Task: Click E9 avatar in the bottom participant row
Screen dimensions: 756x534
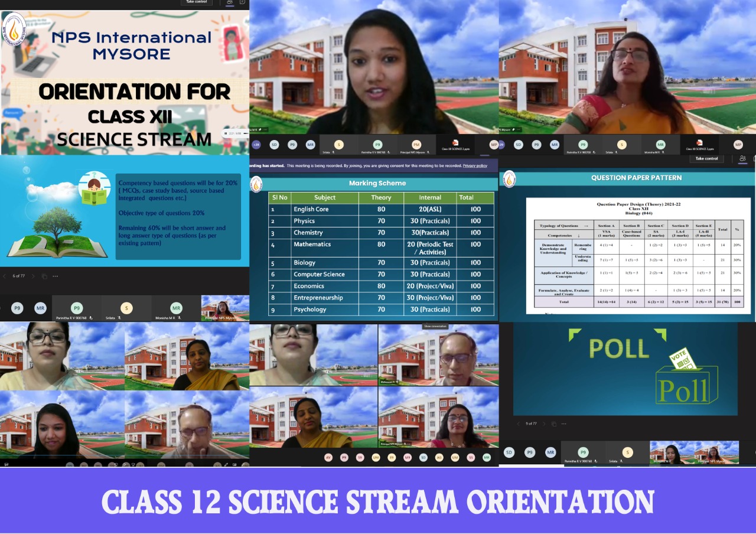Action: coord(392,457)
